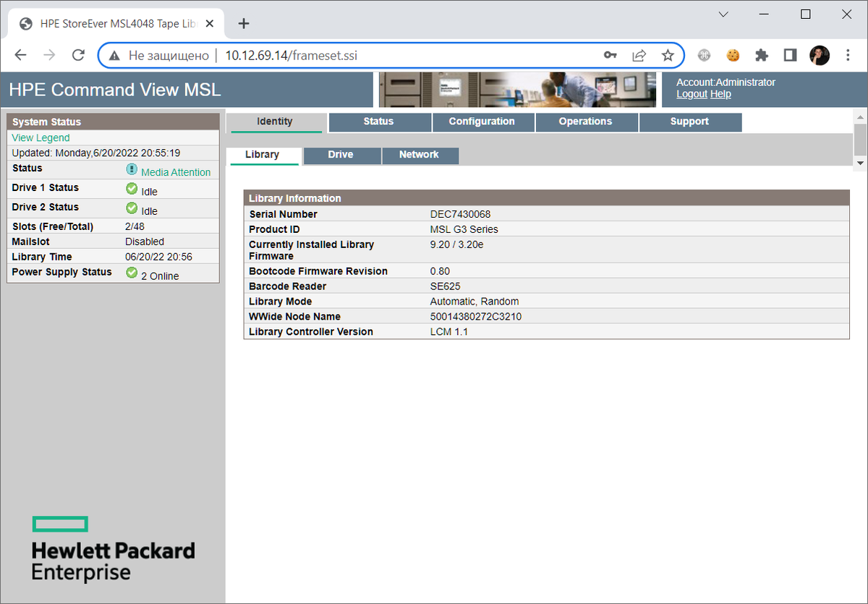Click Product ID value MSL G3 Series
868x604 pixels.
pos(464,229)
